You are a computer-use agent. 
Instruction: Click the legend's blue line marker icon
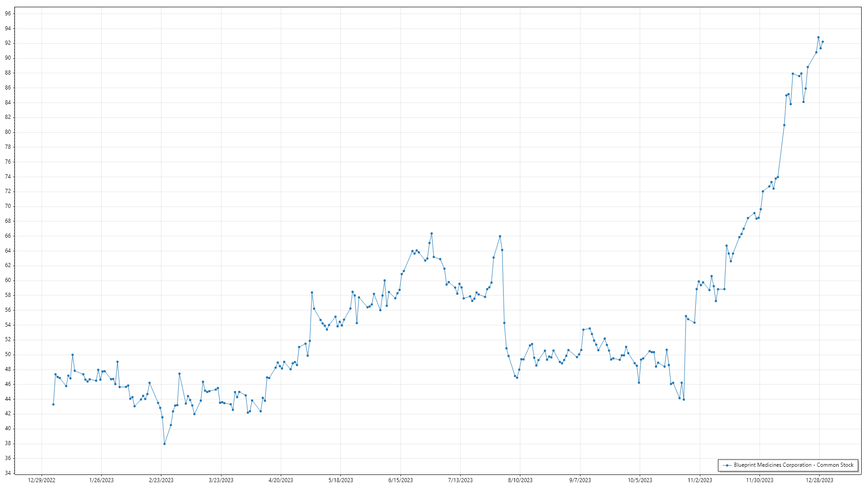[x=727, y=465]
